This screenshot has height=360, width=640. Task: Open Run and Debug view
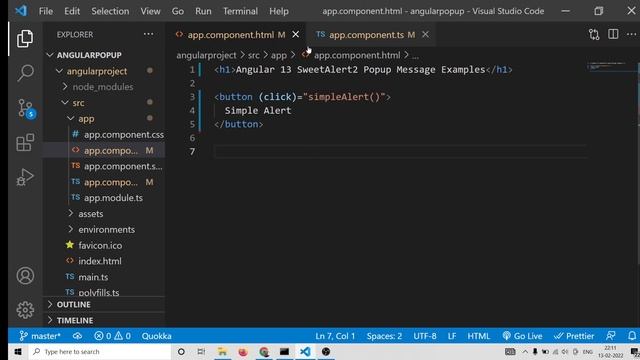(x=25, y=177)
